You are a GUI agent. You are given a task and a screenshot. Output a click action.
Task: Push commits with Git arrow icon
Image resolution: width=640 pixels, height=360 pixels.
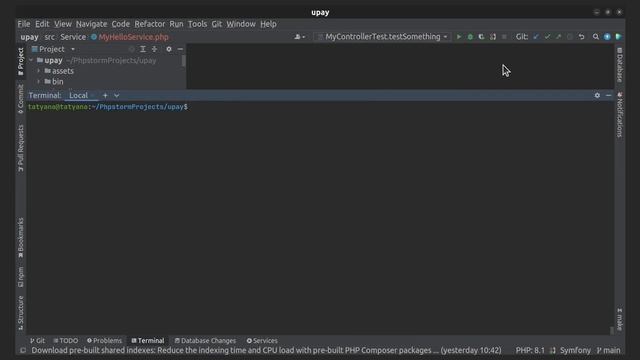tap(558, 37)
